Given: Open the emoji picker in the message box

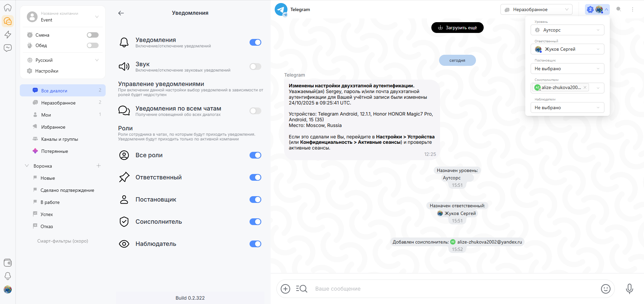Looking at the screenshot, I should tap(605, 289).
